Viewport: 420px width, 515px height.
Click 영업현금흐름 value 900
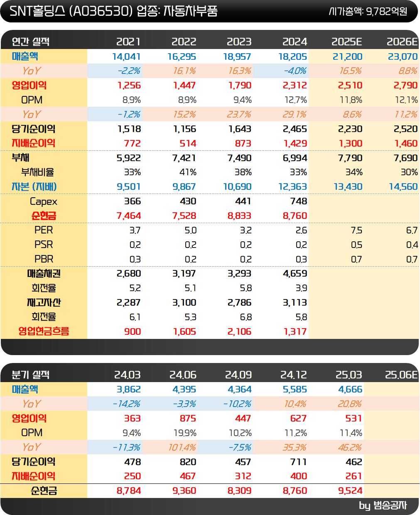tap(133, 331)
